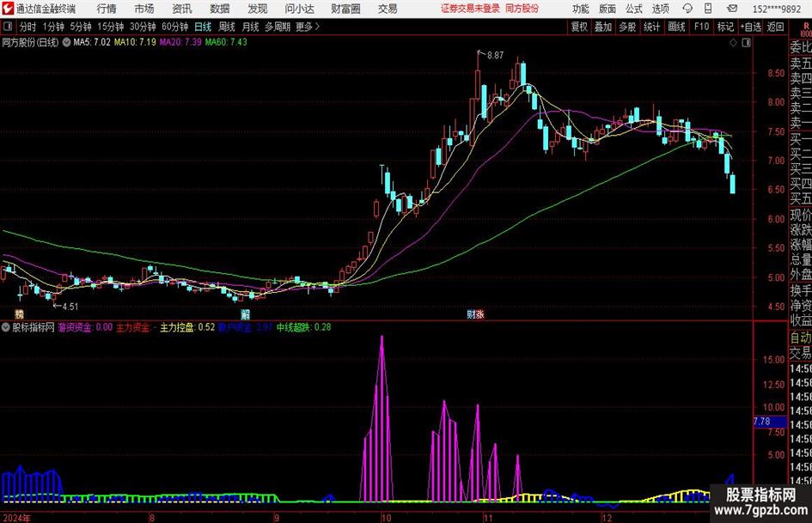Screen dimensions: 812x523
Task: Open the mail messages icon
Action: [x=732, y=9]
